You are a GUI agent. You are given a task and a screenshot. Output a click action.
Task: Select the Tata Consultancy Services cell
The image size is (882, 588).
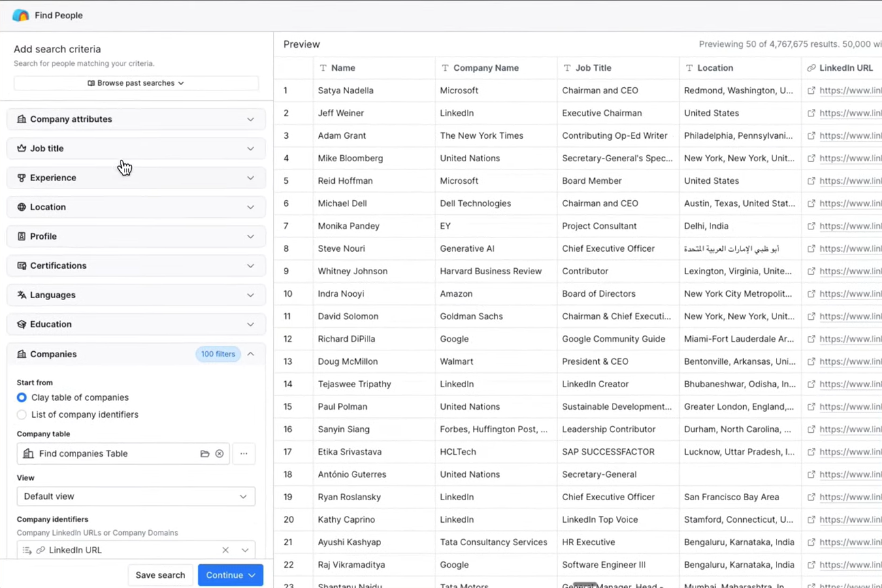coord(496,542)
